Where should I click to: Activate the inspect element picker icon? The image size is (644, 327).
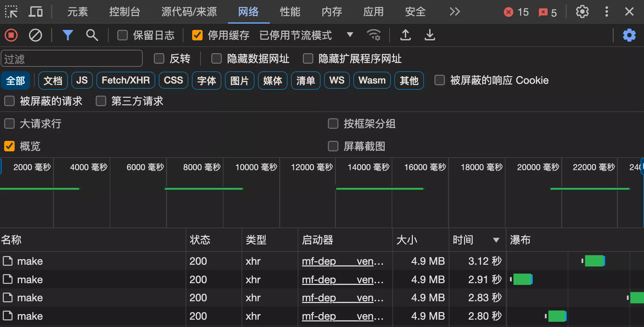click(11, 12)
